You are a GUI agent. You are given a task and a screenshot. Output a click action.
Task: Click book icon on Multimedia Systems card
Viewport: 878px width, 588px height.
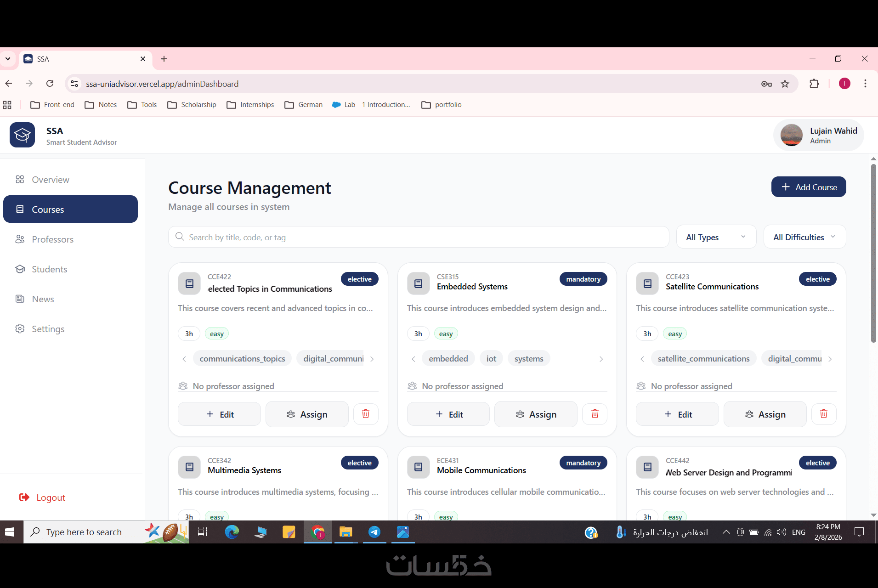click(189, 467)
